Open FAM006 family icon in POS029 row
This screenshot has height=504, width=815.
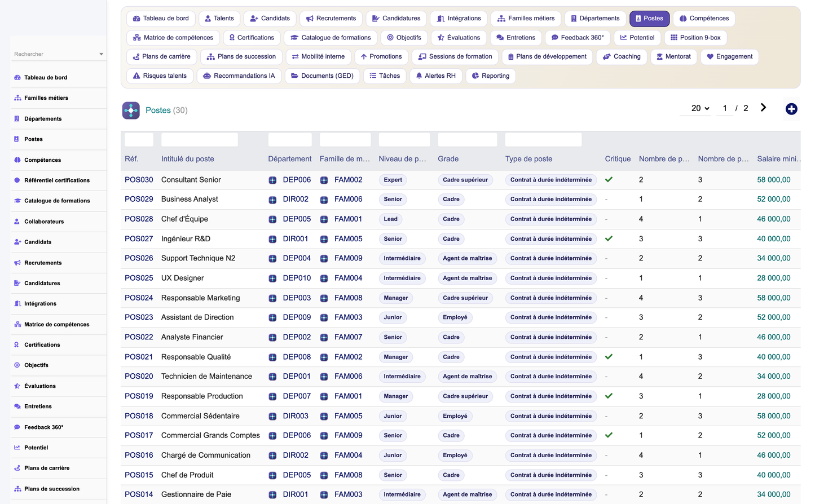pyautogui.click(x=324, y=200)
